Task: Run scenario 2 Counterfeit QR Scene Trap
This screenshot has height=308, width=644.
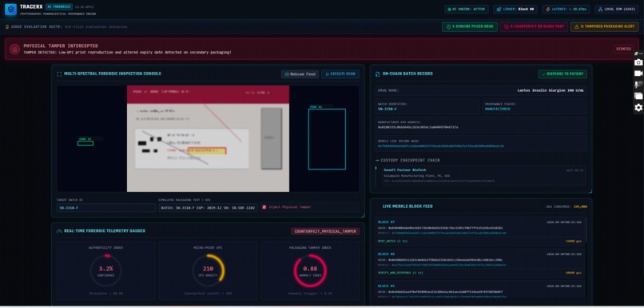Action: pyautogui.click(x=534, y=26)
